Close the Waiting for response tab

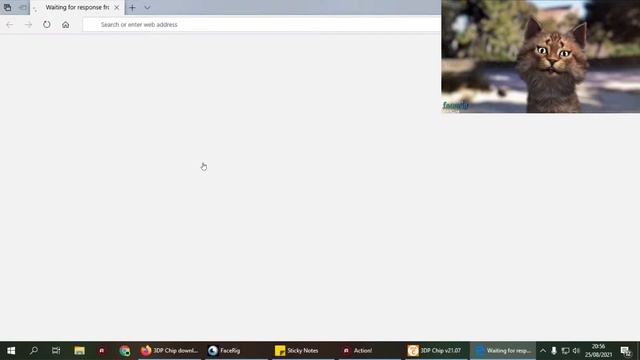point(117,7)
